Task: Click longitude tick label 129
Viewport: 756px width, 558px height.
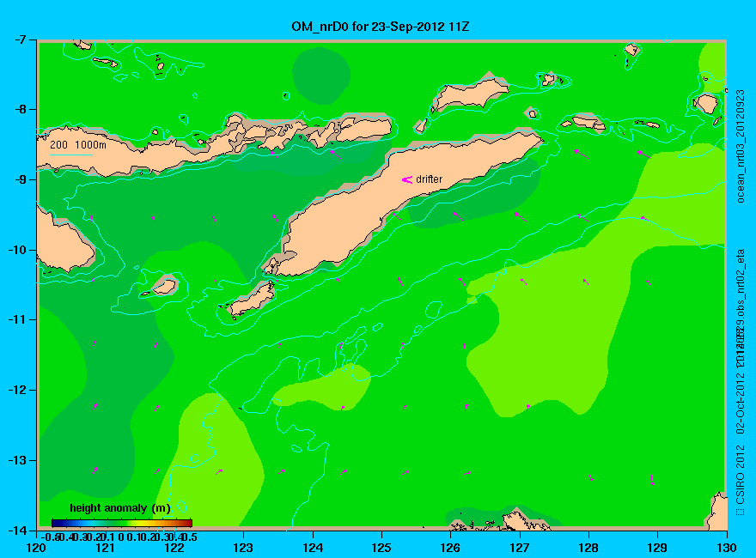Action: 658,548
